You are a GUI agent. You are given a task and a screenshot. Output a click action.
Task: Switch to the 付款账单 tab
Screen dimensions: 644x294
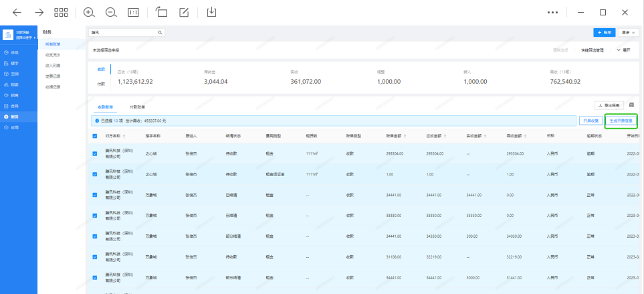coord(138,106)
